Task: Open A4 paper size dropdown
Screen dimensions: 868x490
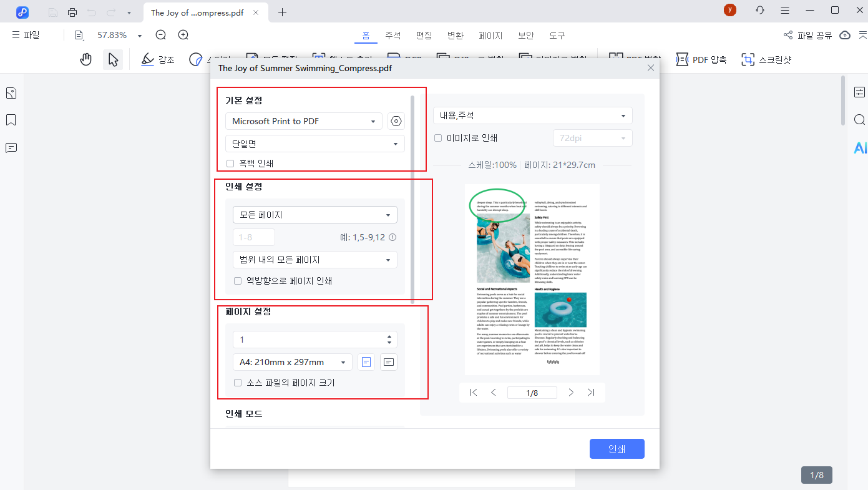Action: click(x=292, y=362)
